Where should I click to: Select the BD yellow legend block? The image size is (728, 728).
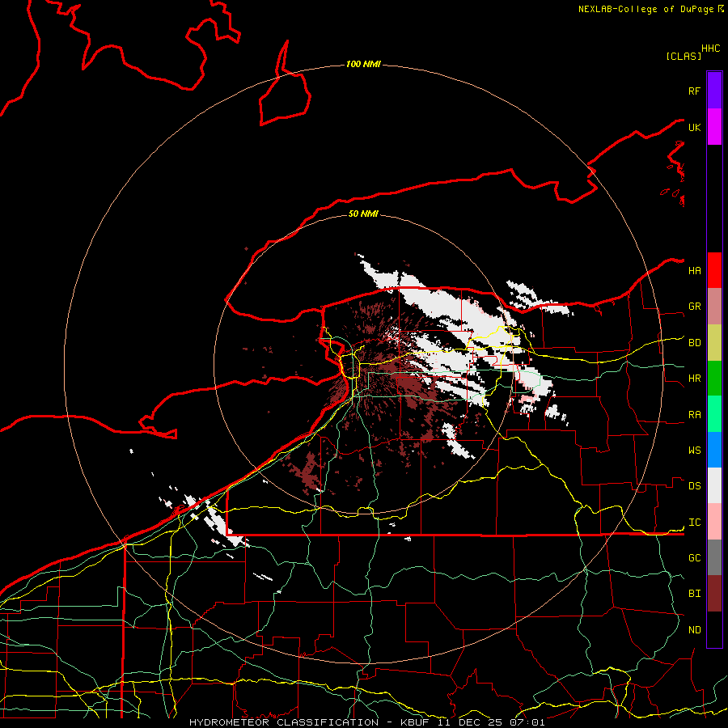pyautogui.click(x=714, y=343)
